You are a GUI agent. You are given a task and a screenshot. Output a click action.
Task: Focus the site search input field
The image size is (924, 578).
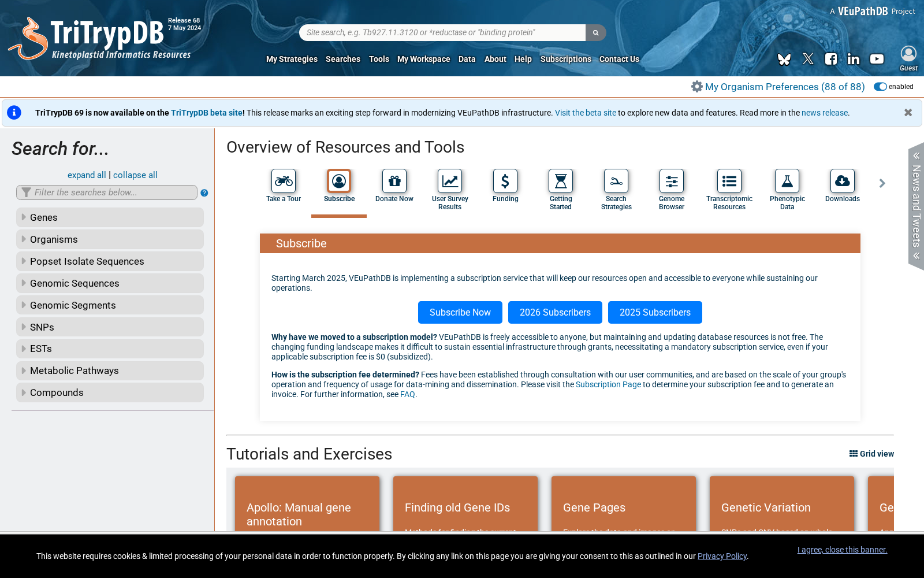442,32
